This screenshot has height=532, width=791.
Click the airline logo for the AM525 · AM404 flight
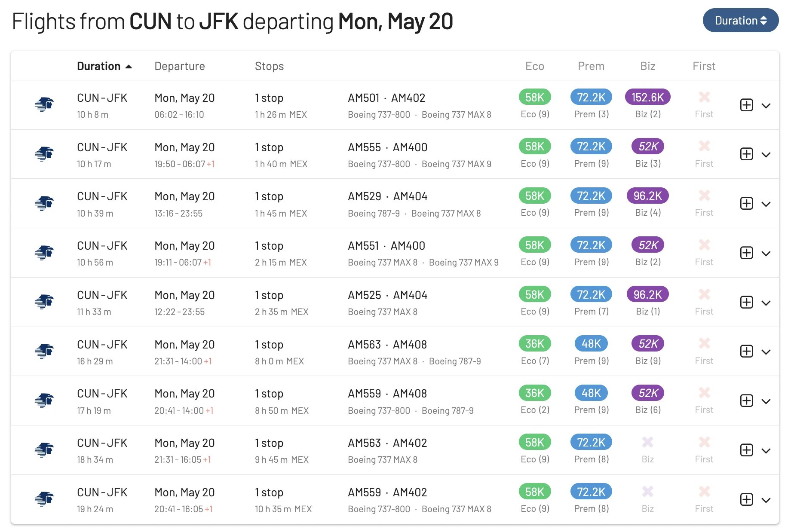(44, 302)
